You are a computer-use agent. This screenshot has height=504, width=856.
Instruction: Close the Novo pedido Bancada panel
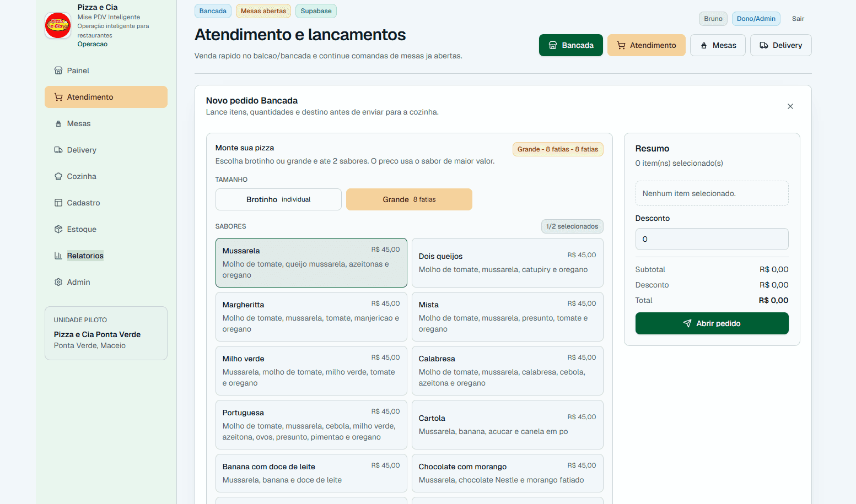click(x=790, y=106)
